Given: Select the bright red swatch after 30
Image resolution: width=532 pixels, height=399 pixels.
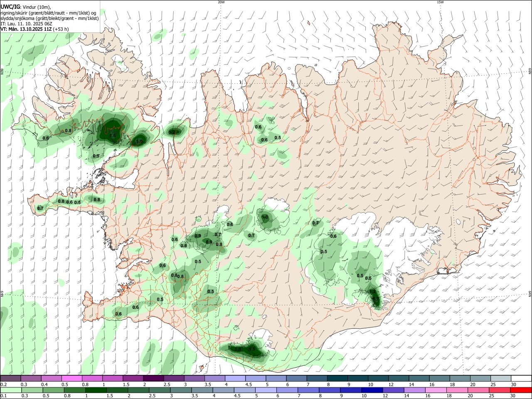Looking at the screenshot, I should tap(521, 390).
